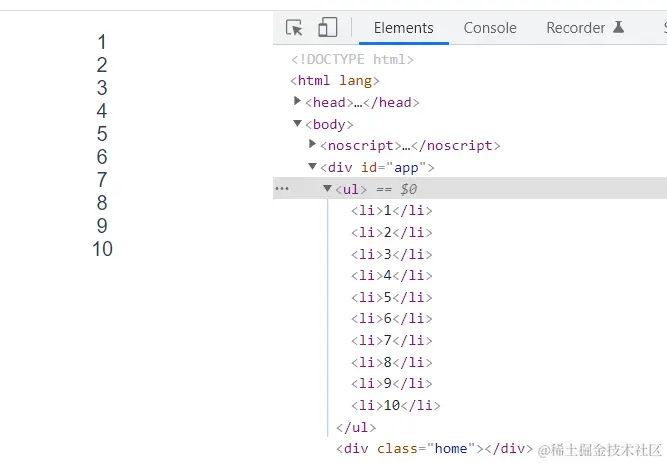Select the <li>10</li> node
Image resolution: width=667 pixels, height=463 pixels.
coord(395,405)
